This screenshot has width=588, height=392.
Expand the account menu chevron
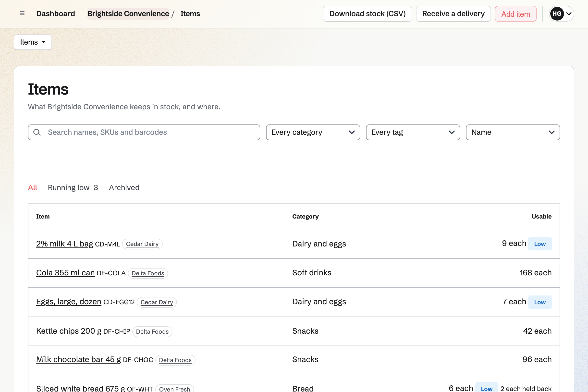(x=569, y=14)
